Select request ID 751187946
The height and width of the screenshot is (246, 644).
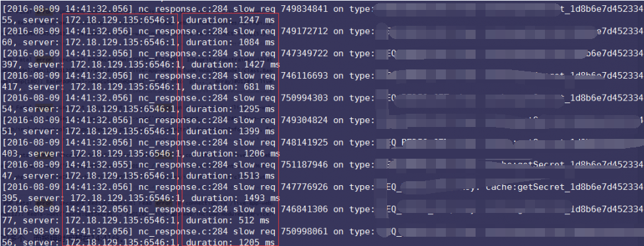click(304, 165)
